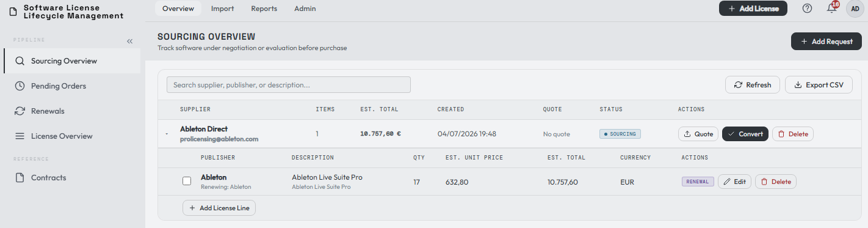Upload Quote for Ableton Direct
868x228 pixels.
(698, 134)
